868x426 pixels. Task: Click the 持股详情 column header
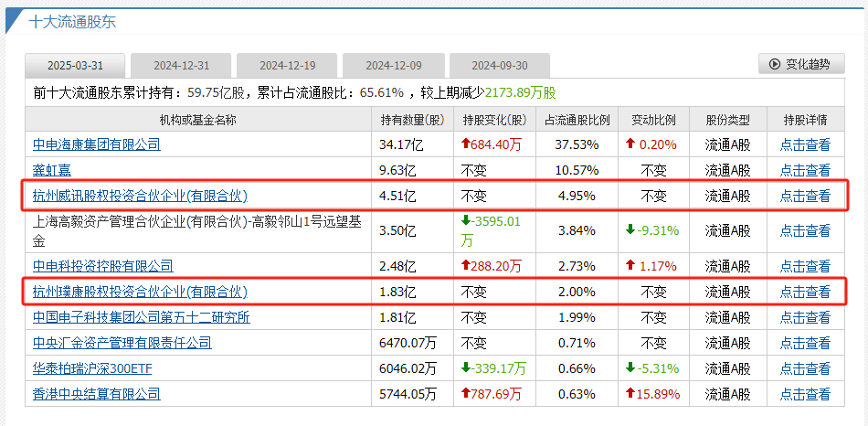coord(806,120)
